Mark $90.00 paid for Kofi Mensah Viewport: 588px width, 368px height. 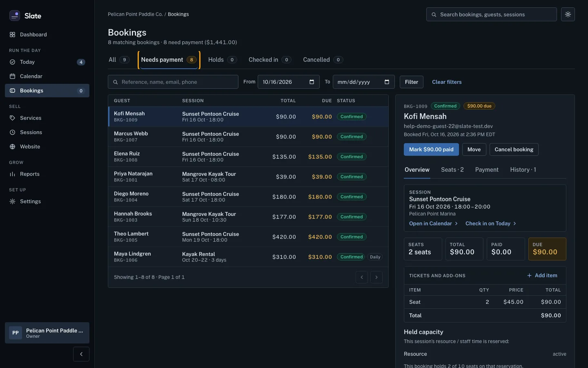click(x=431, y=149)
